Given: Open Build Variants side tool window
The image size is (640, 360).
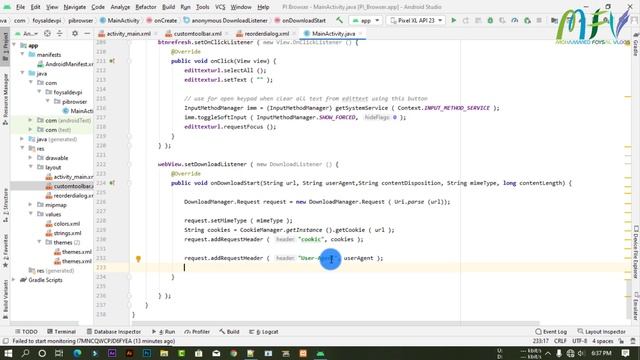Looking at the screenshot, I should [x=5, y=299].
